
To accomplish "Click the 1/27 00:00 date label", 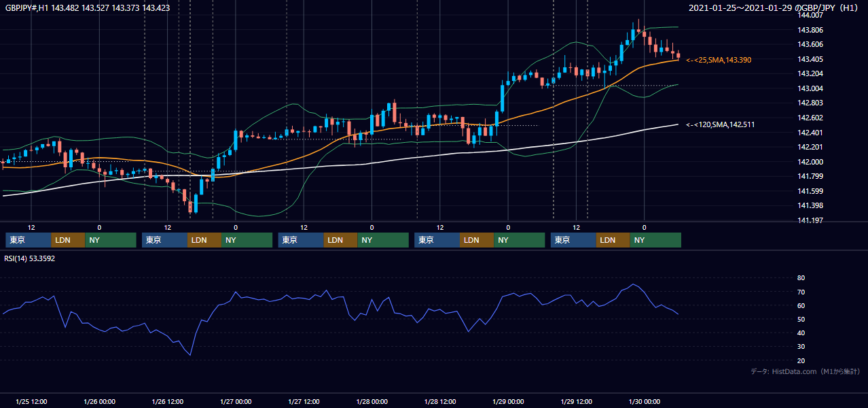I will coord(236,401).
